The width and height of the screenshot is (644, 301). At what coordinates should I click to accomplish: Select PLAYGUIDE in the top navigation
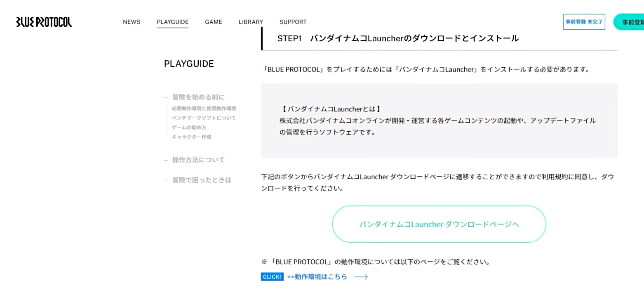172,22
